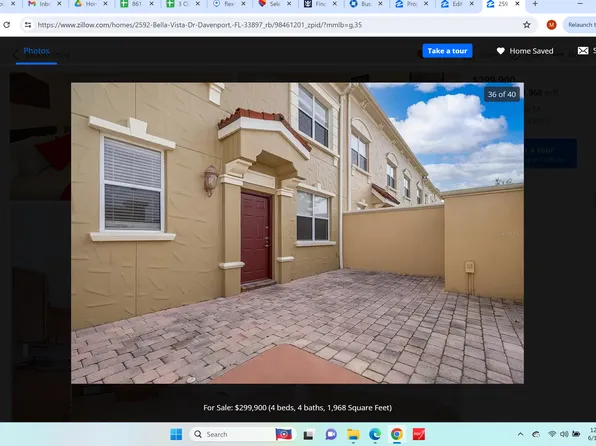The image size is (596, 446).
Task: Open the Photos tab
Action: coord(36,51)
